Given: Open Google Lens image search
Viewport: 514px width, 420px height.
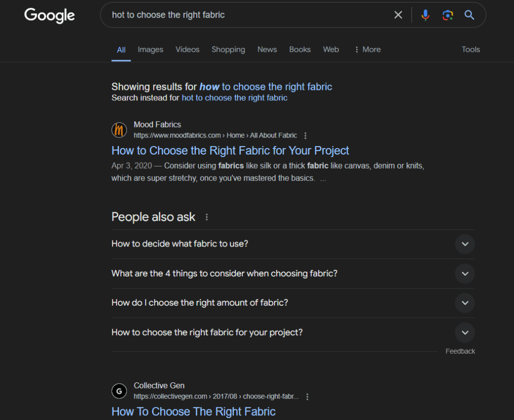Looking at the screenshot, I should click(x=447, y=15).
